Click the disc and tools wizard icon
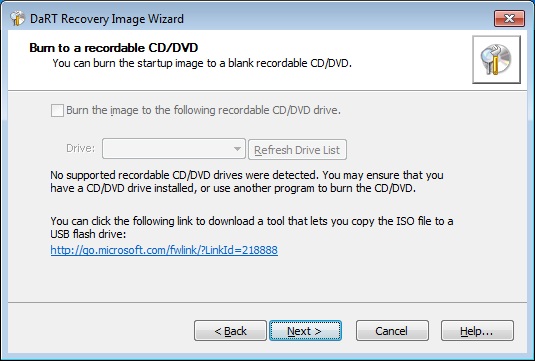The width and height of the screenshot is (535, 361). (x=496, y=60)
